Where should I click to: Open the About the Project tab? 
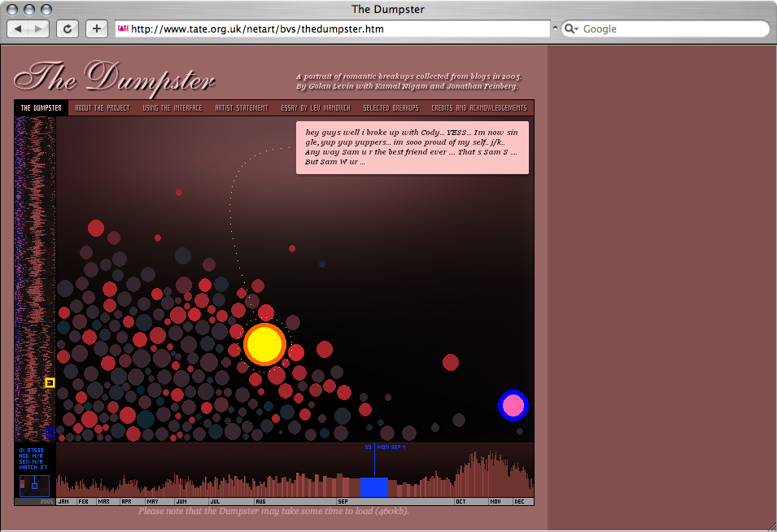(102, 108)
